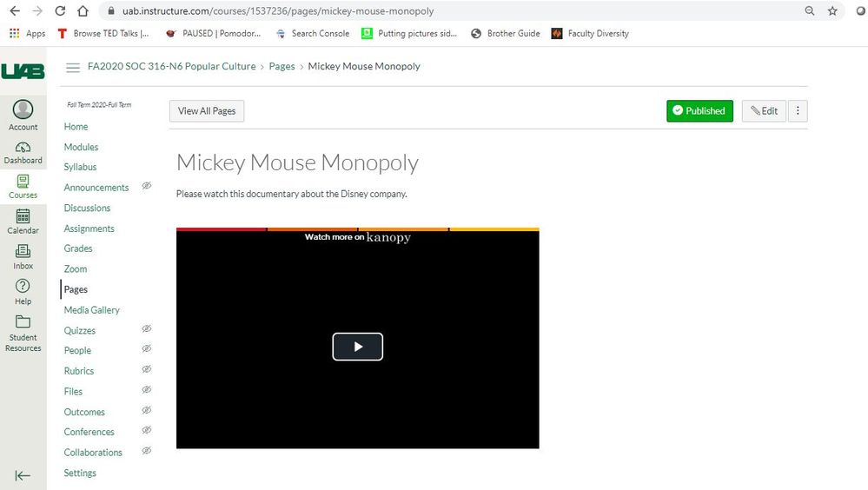Open the three-dot page options menu
Image resolution: width=868 pixels, height=490 pixels.
click(x=798, y=111)
